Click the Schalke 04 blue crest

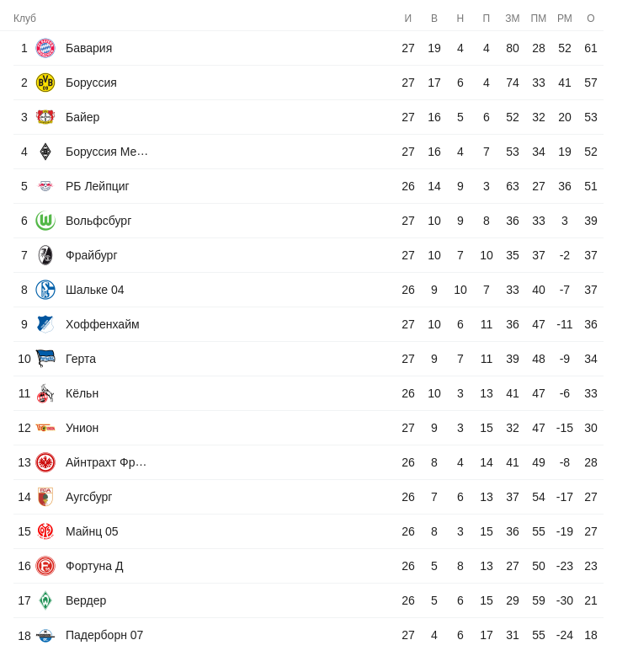click(x=45, y=290)
